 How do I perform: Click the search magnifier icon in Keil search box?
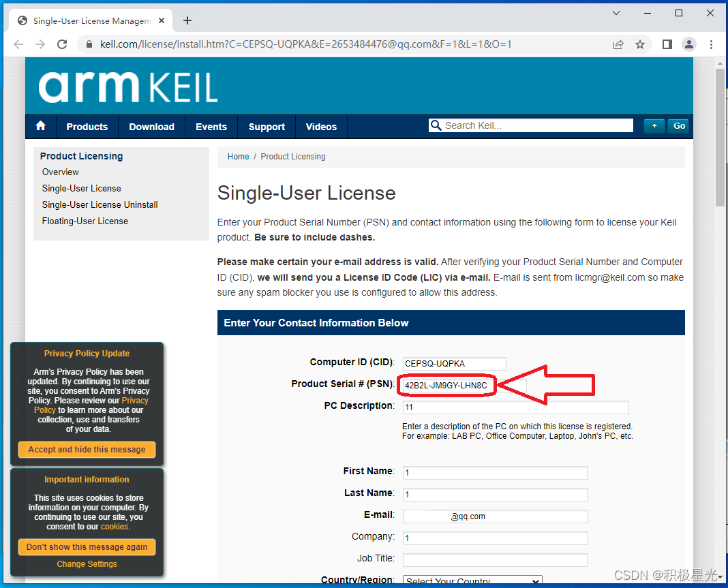[x=436, y=125]
